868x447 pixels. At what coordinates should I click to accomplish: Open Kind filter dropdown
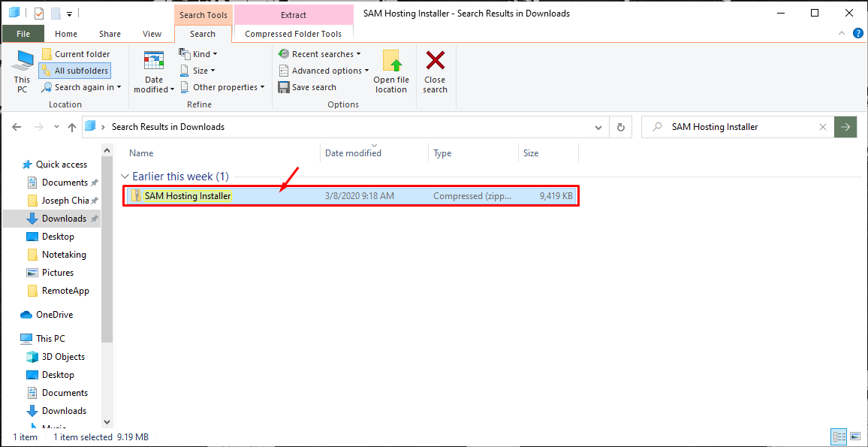tap(198, 54)
